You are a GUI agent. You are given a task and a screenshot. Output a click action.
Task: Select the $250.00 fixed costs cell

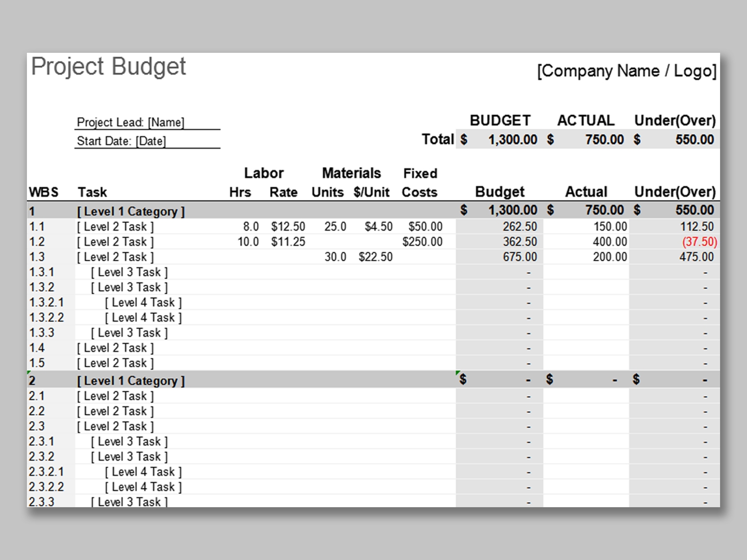point(422,242)
